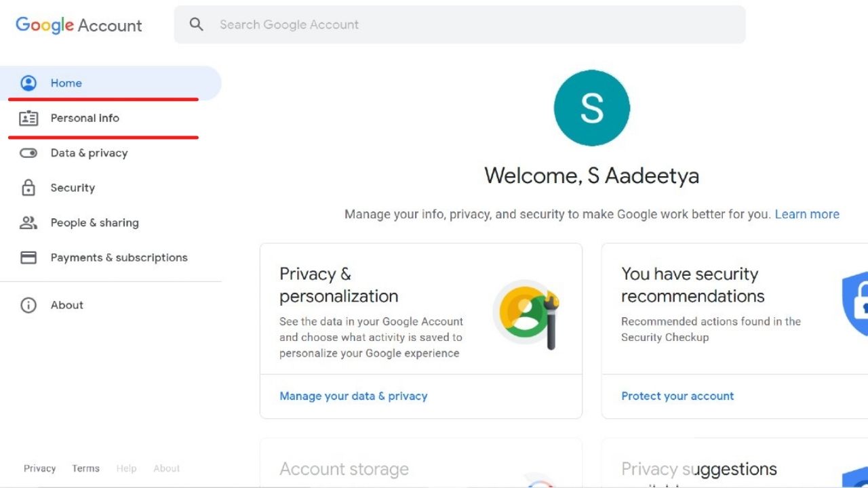Open Manage your data & privacy link
The image size is (868, 488).
click(353, 396)
